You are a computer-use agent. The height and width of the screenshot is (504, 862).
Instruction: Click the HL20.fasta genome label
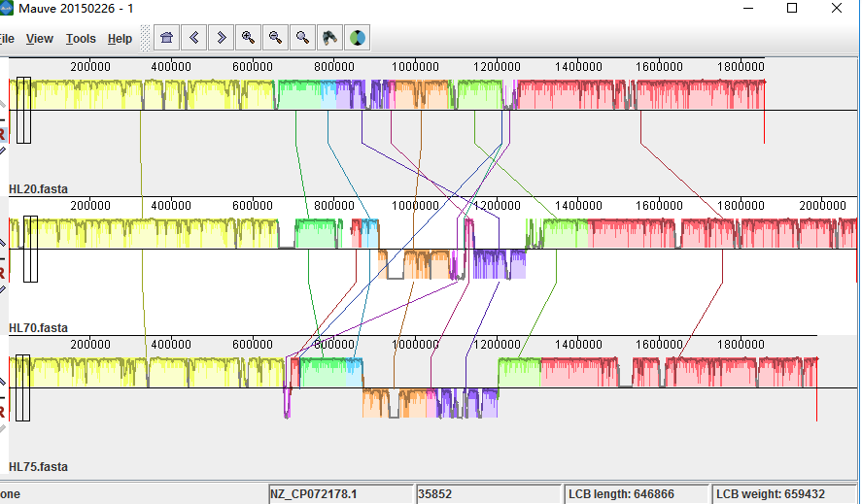39,189
